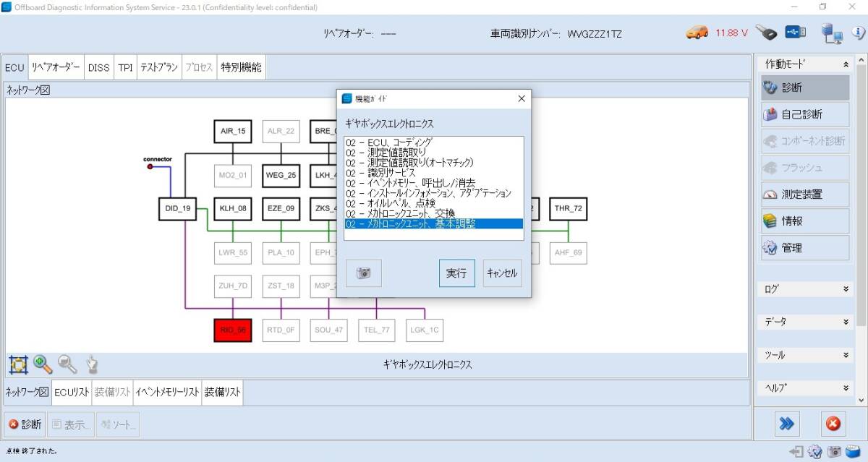Click the AIR_15 network node
The width and height of the screenshot is (868, 462).
click(x=233, y=132)
